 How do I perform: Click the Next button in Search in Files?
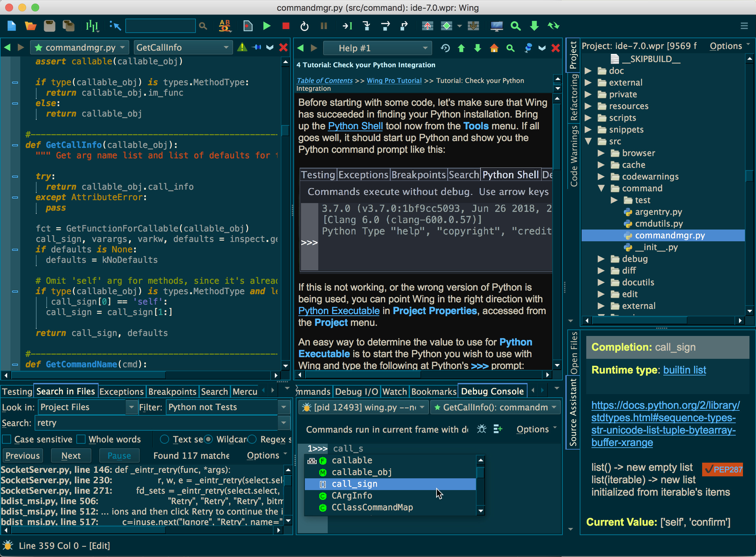point(71,455)
